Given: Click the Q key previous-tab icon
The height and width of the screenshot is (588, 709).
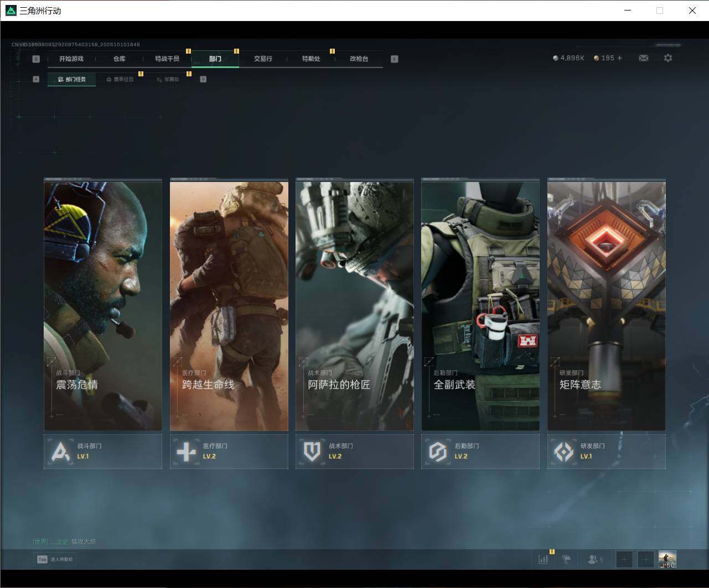Looking at the screenshot, I should [x=36, y=59].
